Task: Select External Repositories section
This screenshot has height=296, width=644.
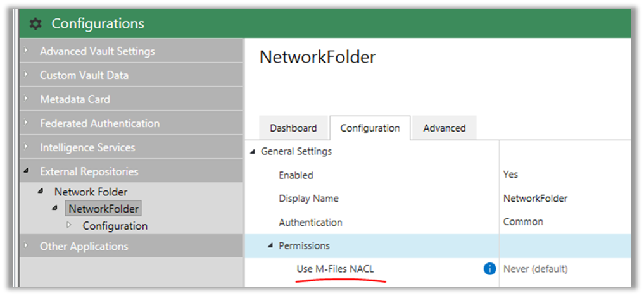Action: click(x=130, y=171)
